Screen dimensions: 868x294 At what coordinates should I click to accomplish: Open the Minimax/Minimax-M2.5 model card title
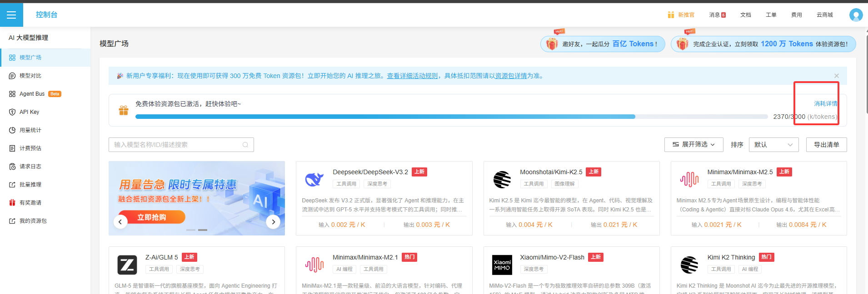[740, 172]
